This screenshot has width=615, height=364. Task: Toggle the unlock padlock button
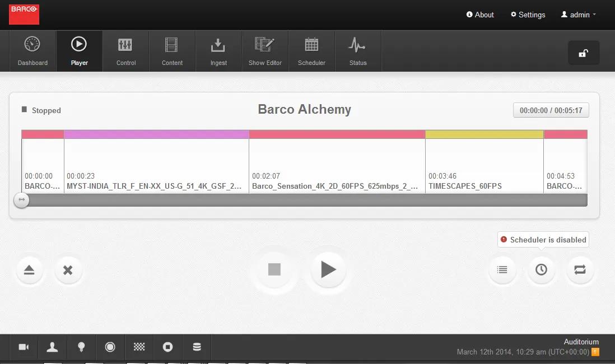(x=583, y=53)
